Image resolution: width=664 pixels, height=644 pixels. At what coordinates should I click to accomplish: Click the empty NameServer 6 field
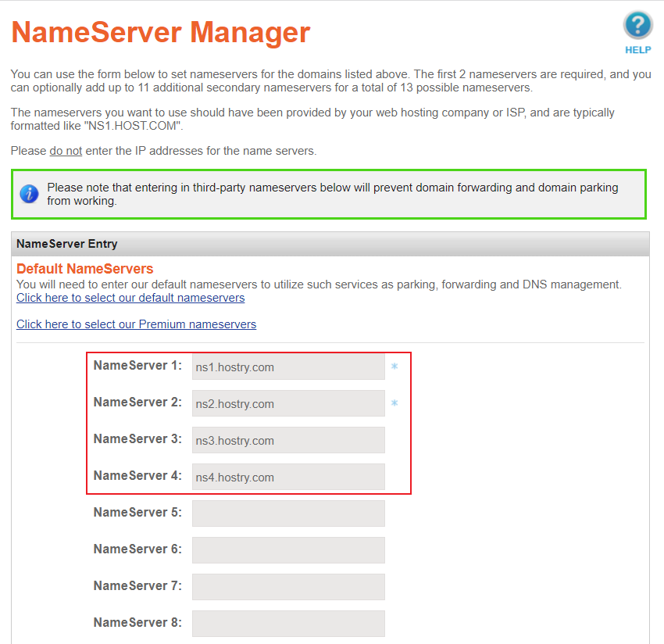[288, 550]
